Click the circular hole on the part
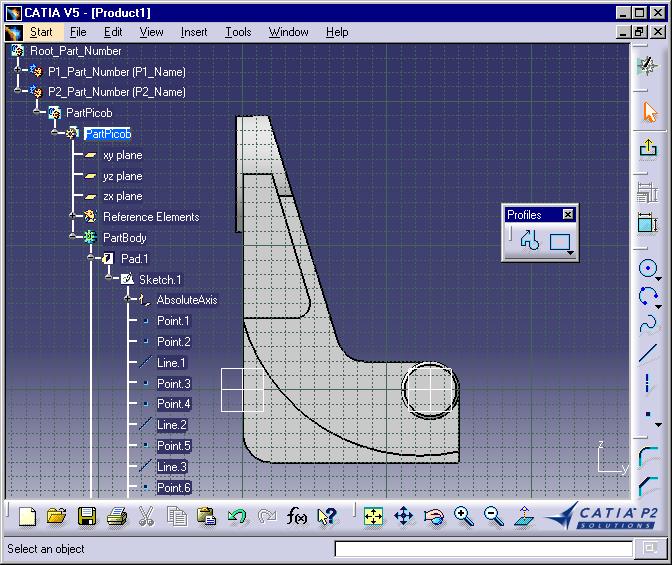Image resolution: width=672 pixels, height=565 pixels. tap(429, 389)
